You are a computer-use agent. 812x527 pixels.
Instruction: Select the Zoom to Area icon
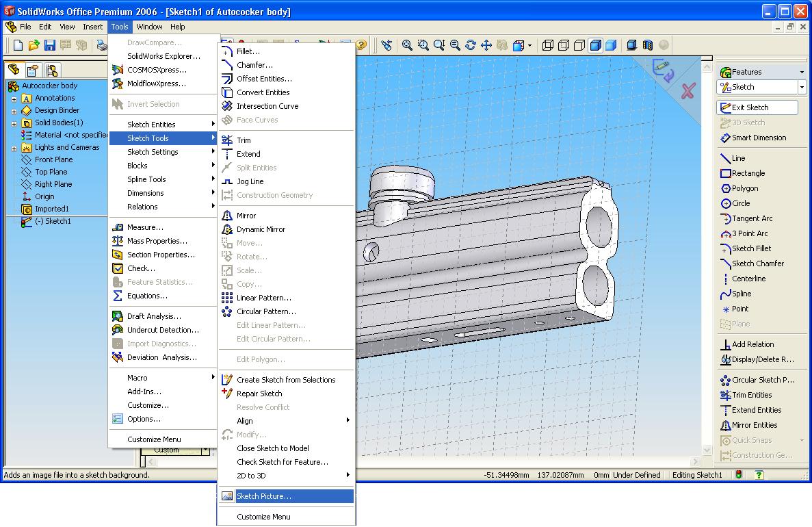pyautogui.click(x=423, y=46)
